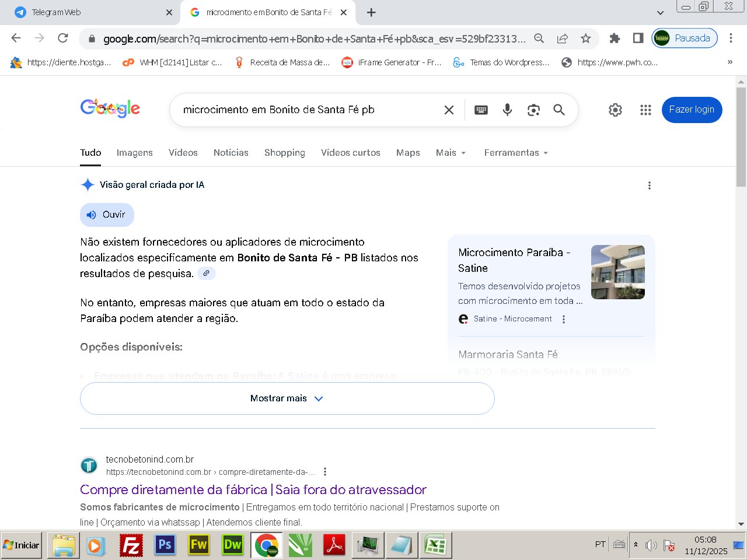Click the Fazer login button

(692, 110)
